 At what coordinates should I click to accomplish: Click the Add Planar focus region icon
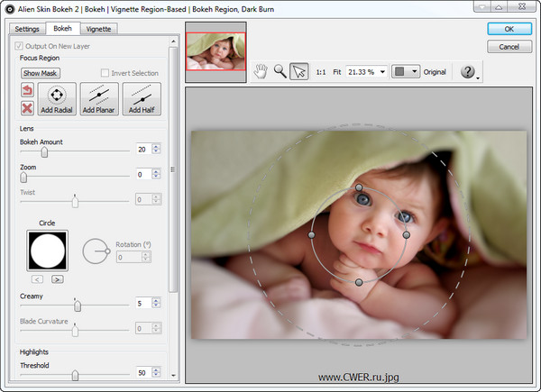99,98
